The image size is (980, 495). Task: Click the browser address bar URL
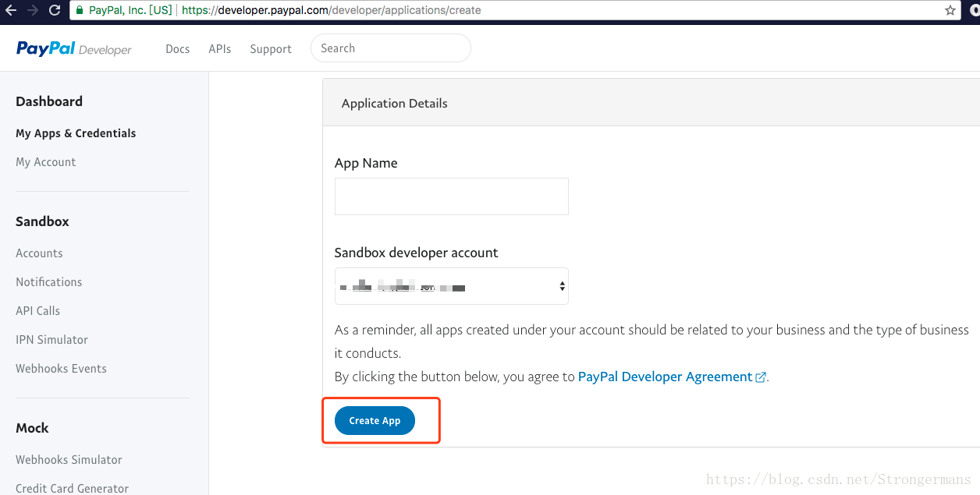[331, 10]
